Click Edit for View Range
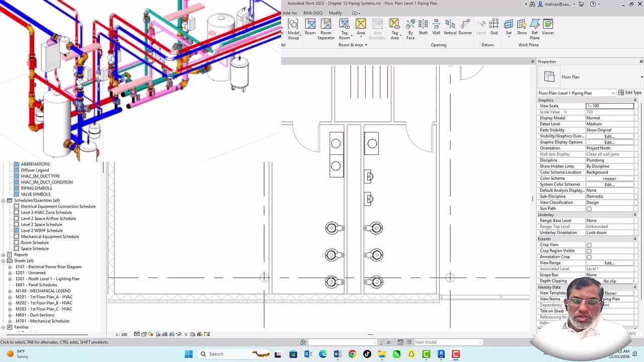The height and width of the screenshot is (362, 644). (609, 263)
